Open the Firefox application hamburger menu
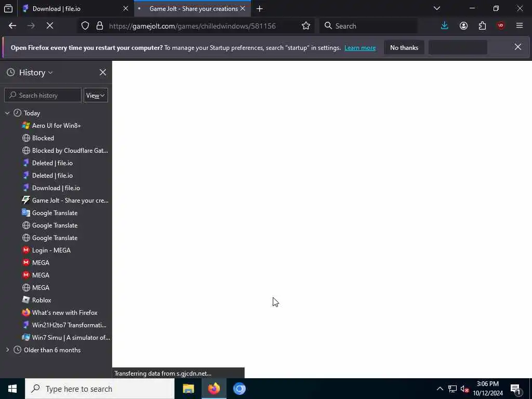Screen dimensions: 532x399 [x=520, y=26]
